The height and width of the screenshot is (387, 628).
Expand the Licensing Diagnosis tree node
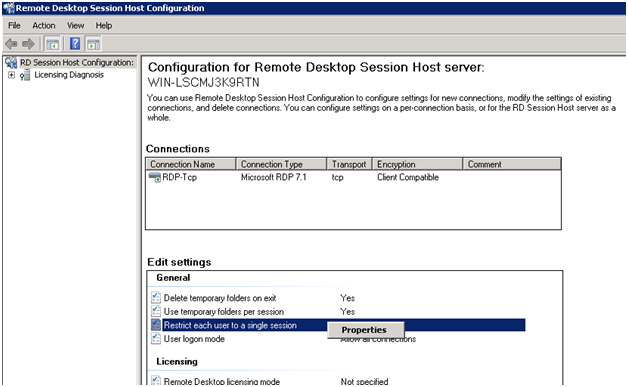pyautogui.click(x=11, y=75)
